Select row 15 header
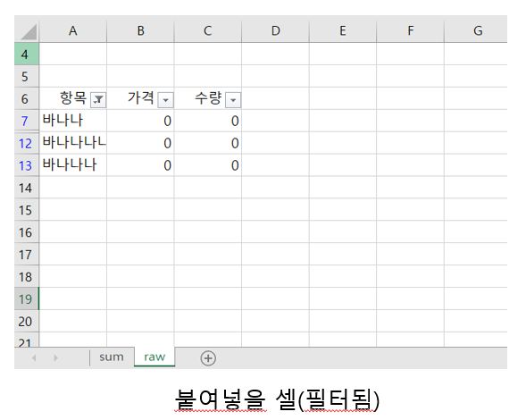526x420 pixels. pyautogui.click(x=26, y=210)
